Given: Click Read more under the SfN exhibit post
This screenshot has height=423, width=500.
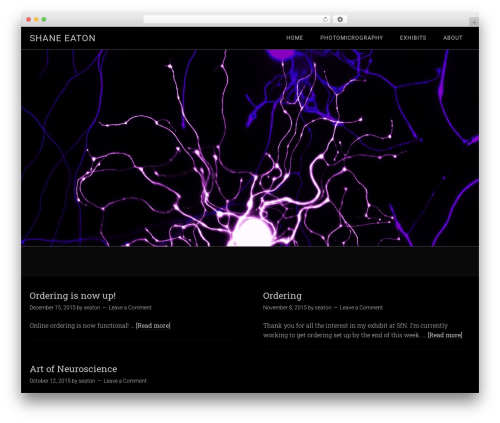Looking at the screenshot, I should (445, 335).
